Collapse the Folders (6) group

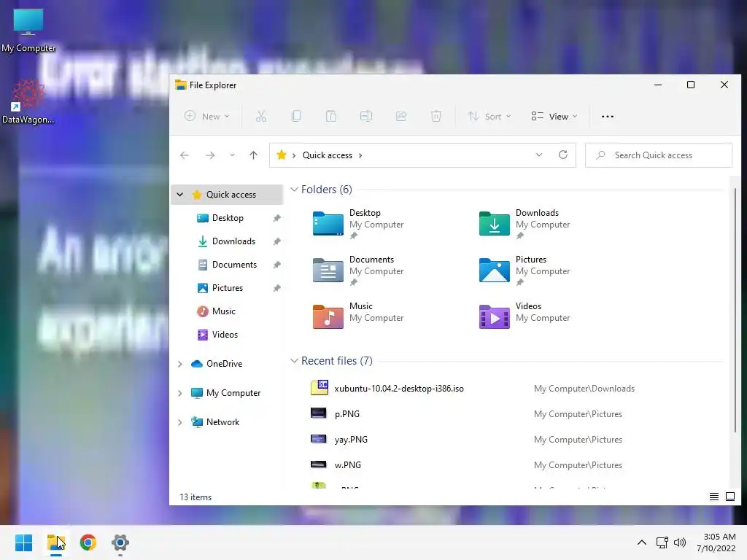(295, 190)
